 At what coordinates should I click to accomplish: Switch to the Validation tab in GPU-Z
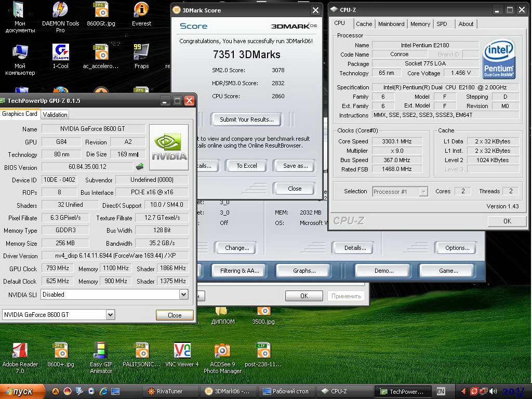coord(55,115)
